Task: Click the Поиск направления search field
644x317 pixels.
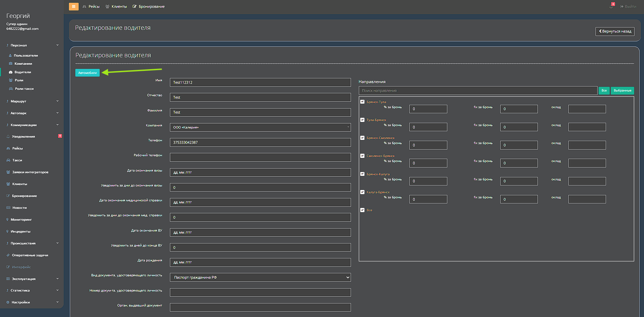Action: point(478,91)
